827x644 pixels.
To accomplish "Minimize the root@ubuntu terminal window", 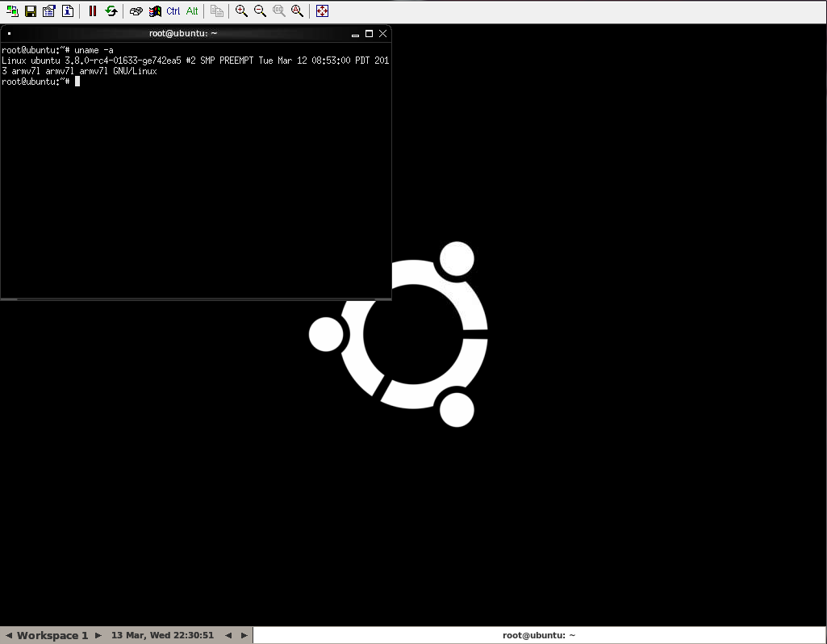I will [x=356, y=34].
